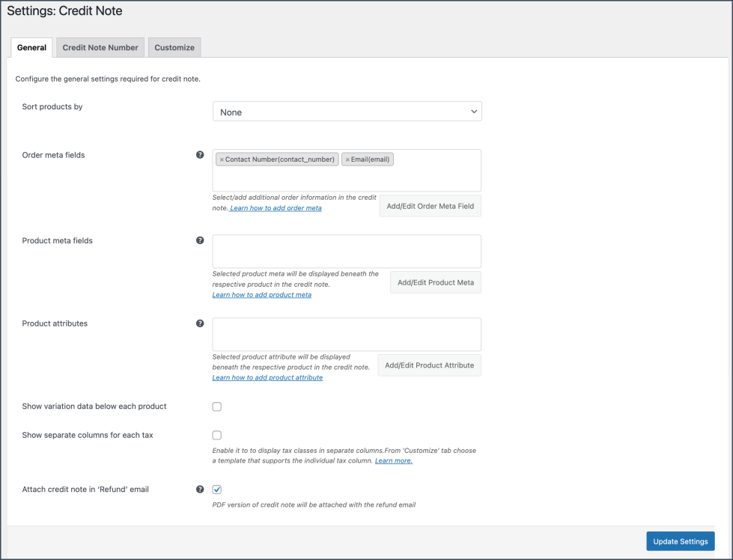Uncheck attach credit note in Refund email
This screenshot has height=560, width=733.
[217, 490]
